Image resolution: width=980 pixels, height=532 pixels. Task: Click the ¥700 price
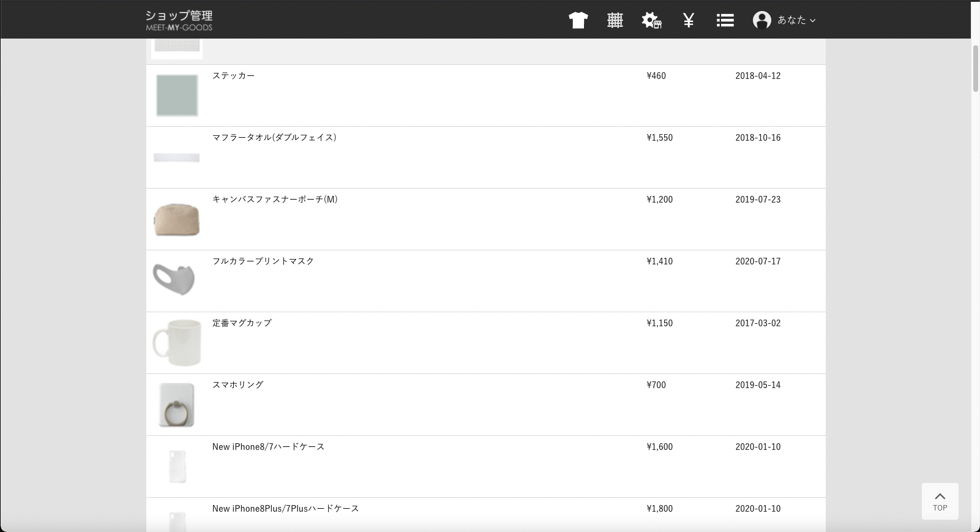(x=656, y=385)
